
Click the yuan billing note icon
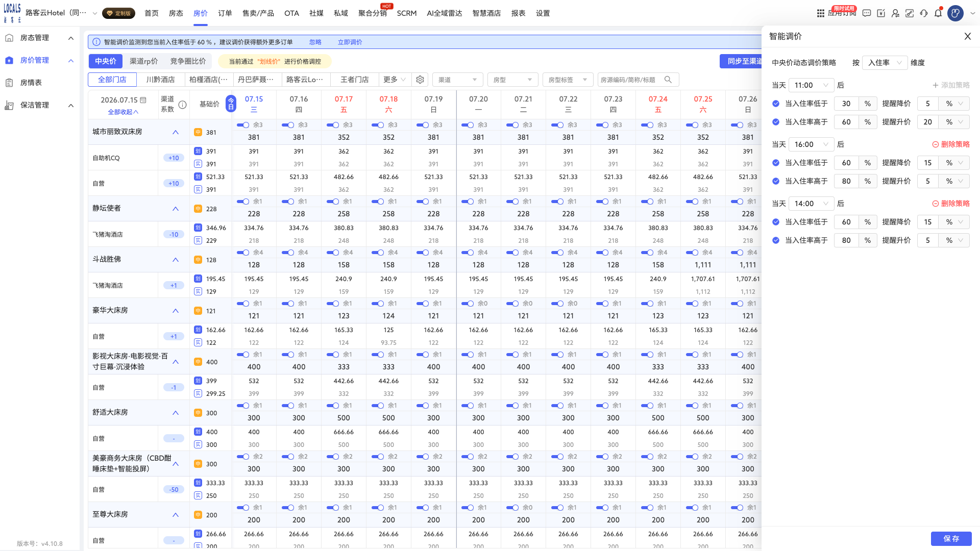(x=881, y=13)
